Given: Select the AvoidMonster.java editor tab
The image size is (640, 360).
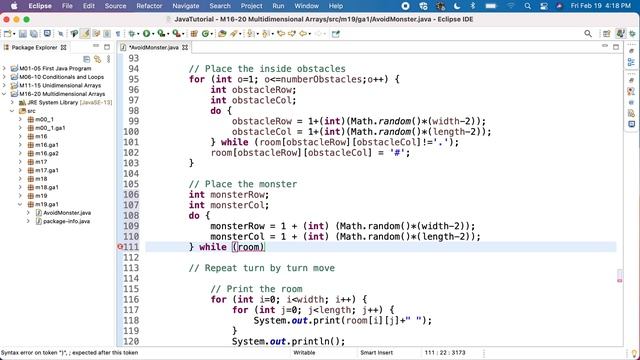Looking at the screenshot, I should pos(153,47).
